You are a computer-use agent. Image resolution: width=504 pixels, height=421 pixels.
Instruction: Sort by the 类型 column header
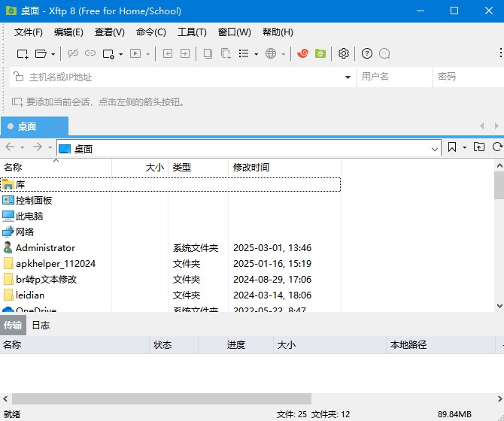tap(199, 168)
